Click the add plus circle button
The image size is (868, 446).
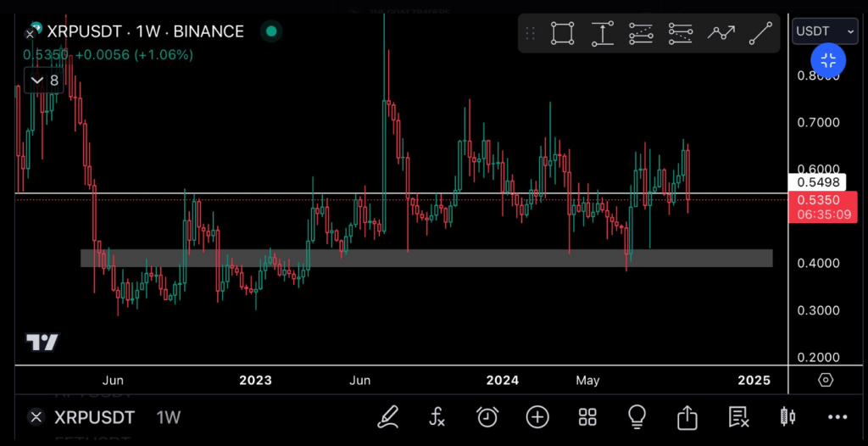pyautogui.click(x=537, y=416)
